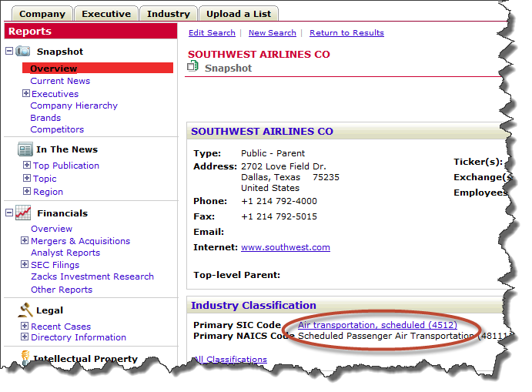Image resolution: width=532 pixels, height=392 pixels.
Task: Open the SEC Filings report
Action: [x=55, y=265]
